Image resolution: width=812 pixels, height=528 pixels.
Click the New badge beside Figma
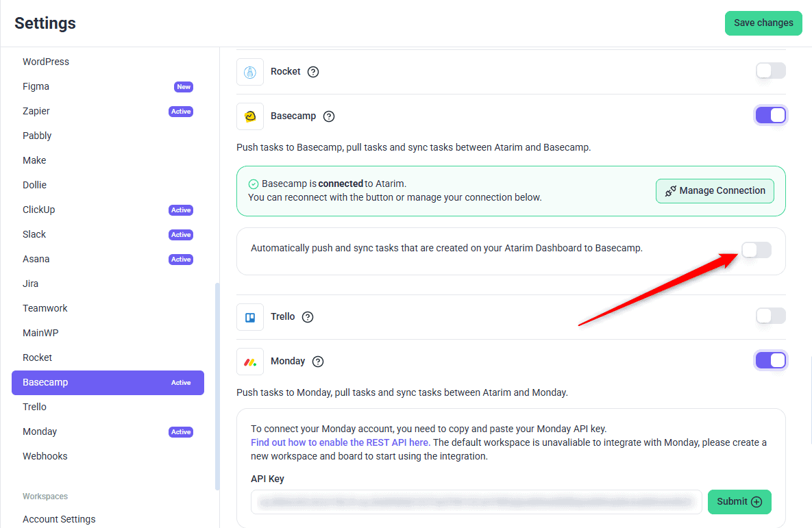coord(184,87)
